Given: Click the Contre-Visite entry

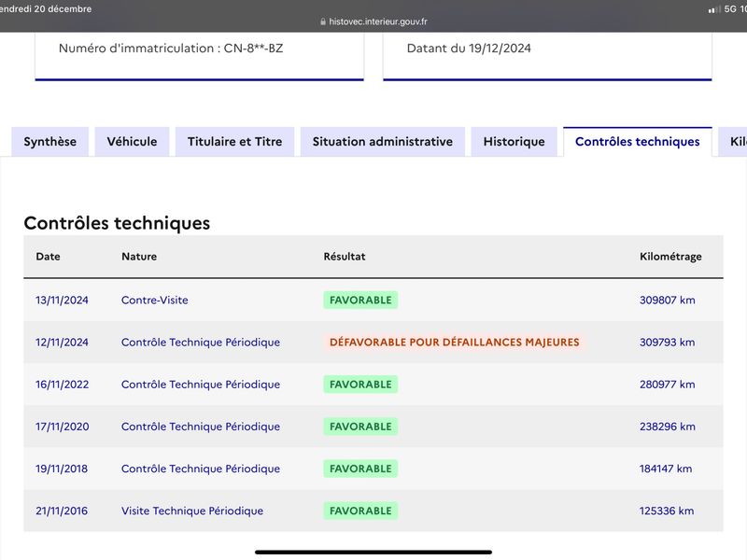Looking at the screenshot, I should coord(155,300).
